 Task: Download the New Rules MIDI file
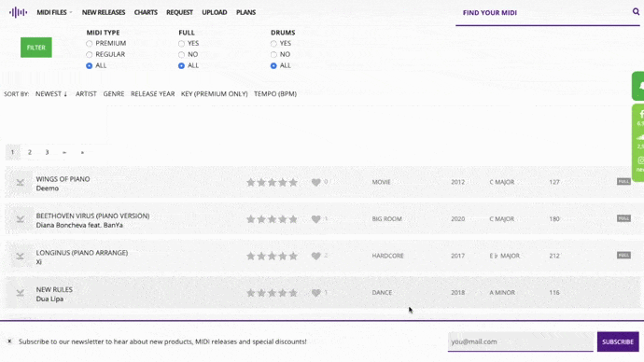[x=20, y=293]
